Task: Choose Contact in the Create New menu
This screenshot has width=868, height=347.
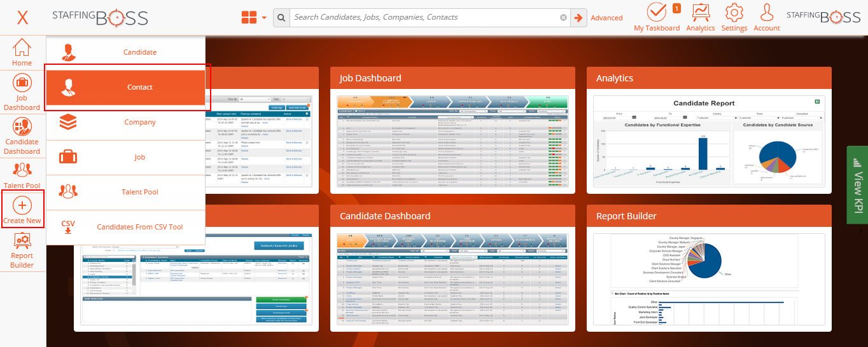Action: pos(126,87)
